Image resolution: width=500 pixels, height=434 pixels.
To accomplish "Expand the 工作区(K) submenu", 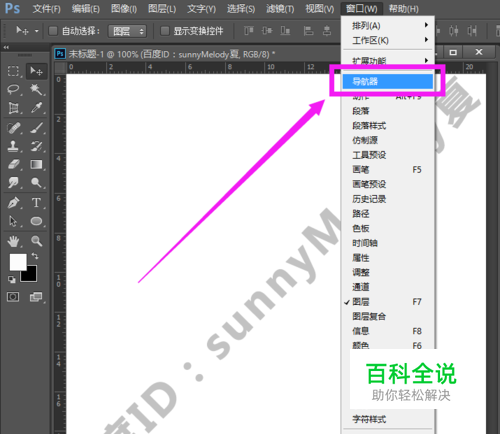I will point(387,40).
